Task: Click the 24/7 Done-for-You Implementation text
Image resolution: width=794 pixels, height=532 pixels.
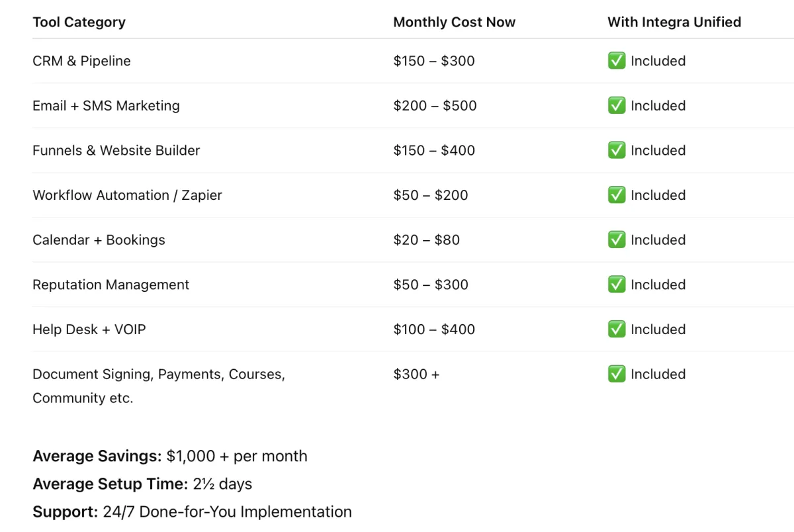Action: click(x=227, y=511)
